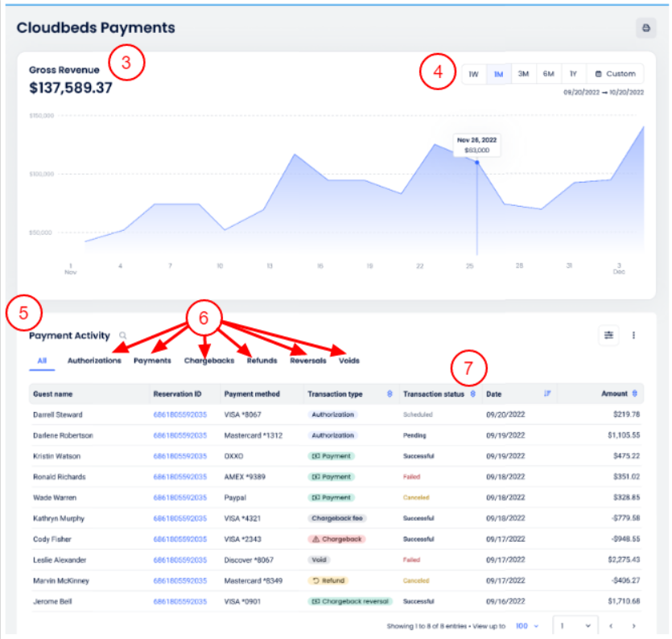The width and height of the screenshot is (672, 639).
Task: Select the 1Y time range toggle
Action: [x=573, y=73]
